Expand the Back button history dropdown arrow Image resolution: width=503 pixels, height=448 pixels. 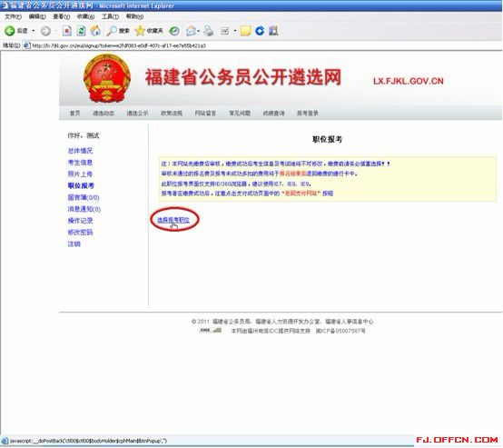(34, 31)
